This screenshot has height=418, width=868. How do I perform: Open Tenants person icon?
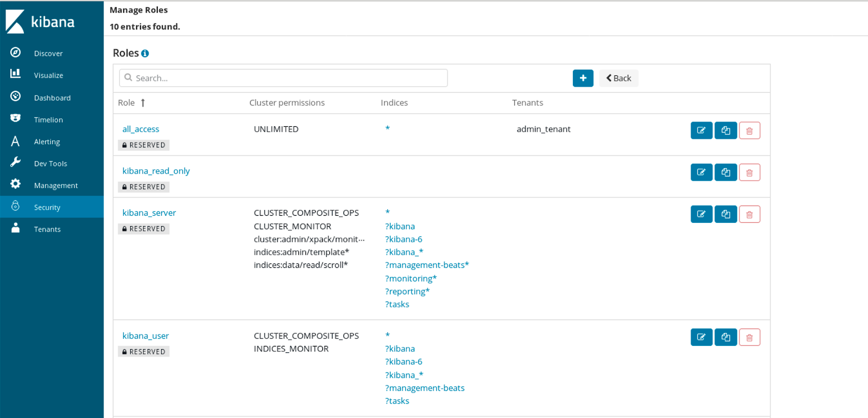15,228
